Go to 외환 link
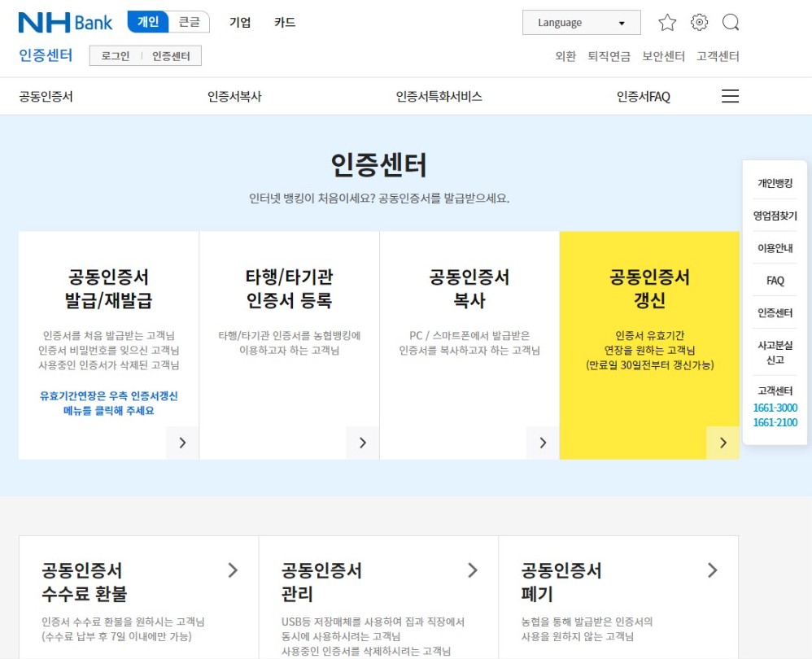812x659 pixels. [x=565, y=56]
